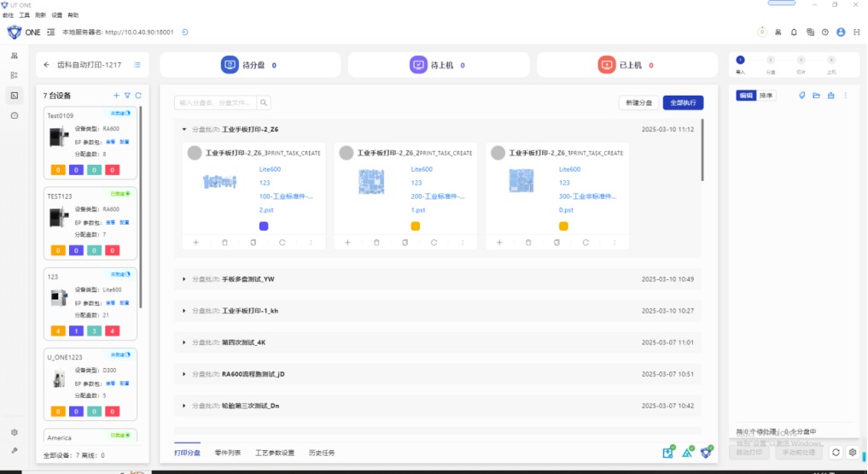Click the 新建分盘 button
Image resolution: width=868 pixels, height=474 pixels.
click(638, 102)
